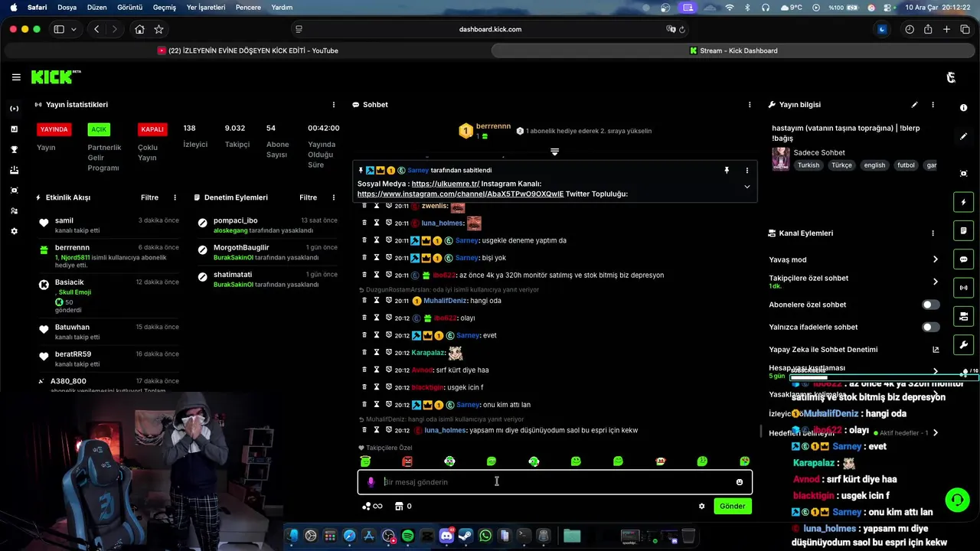
Task: Switch to Stream - Kick Dashboard tab
Action: (733, 51)
